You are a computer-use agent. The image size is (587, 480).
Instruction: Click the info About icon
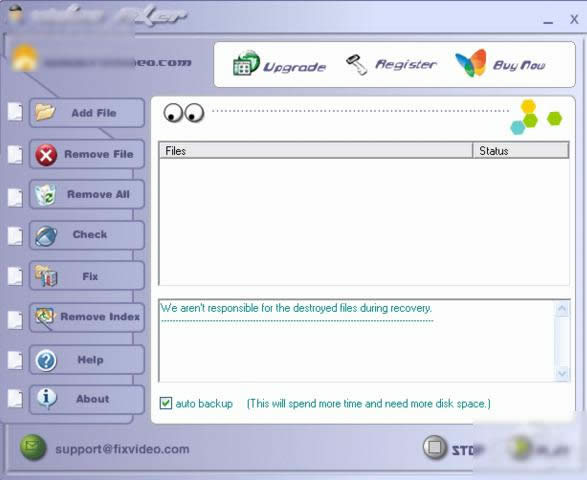pos(47,398)
